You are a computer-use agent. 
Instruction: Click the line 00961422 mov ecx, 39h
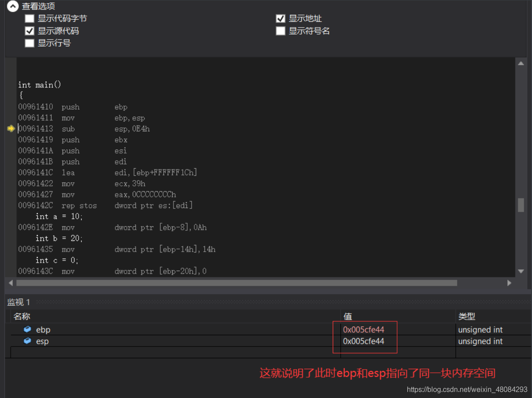[82, 184]
